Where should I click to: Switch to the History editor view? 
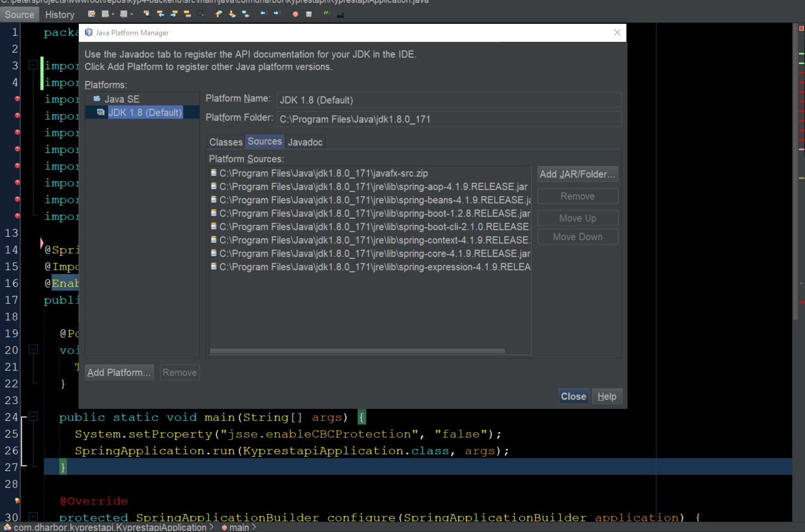pyautogui.click(x=60, y=14)
